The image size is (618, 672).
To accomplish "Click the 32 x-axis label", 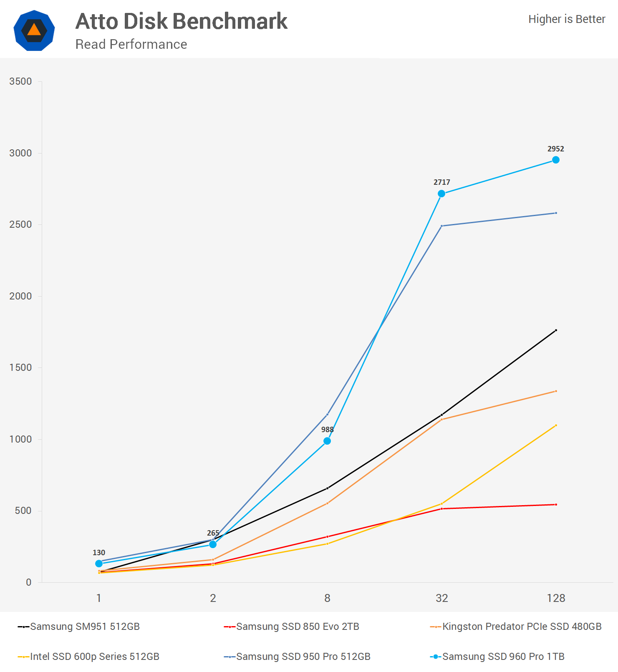I will click(441, 598).
